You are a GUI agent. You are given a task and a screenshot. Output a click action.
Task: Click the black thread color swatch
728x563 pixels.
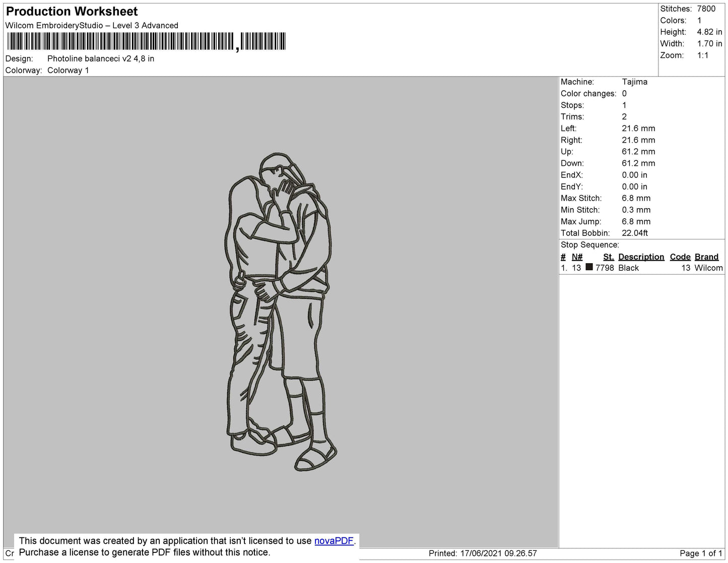(589, 267)
